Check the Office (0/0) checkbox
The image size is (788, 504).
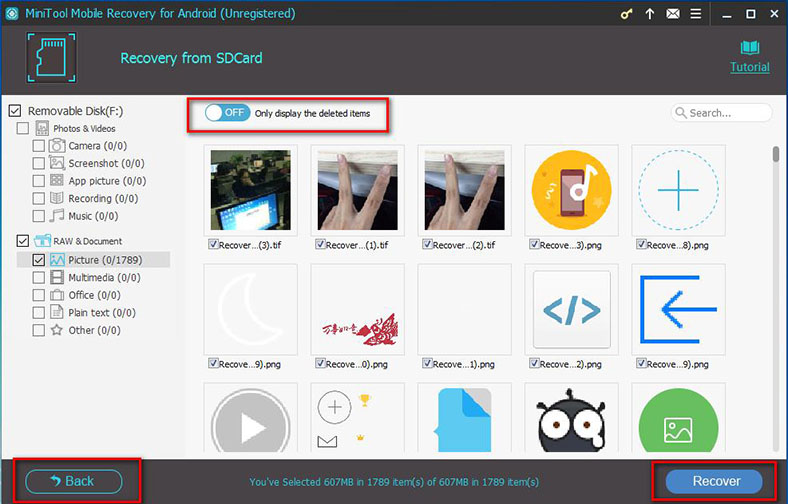pos(38,295)
